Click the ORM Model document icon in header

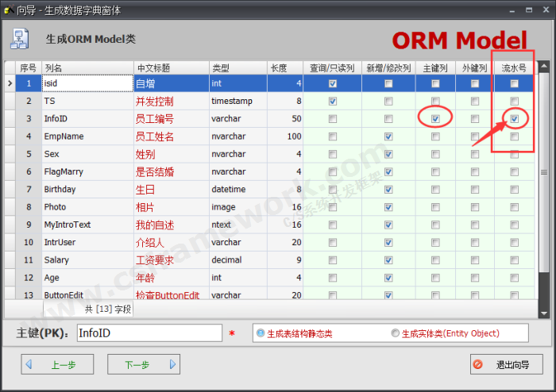[x=21, y=39]
